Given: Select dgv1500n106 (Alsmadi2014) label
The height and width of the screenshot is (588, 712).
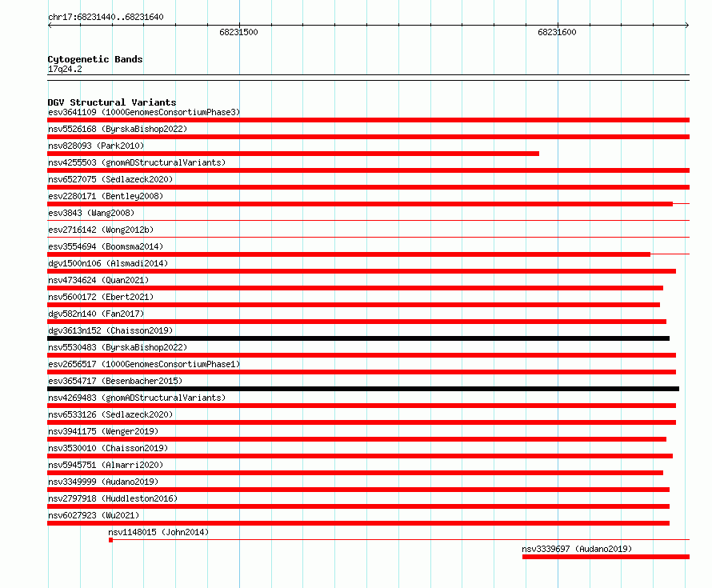Looking at the screenshot, I should [x=108, y=263].
